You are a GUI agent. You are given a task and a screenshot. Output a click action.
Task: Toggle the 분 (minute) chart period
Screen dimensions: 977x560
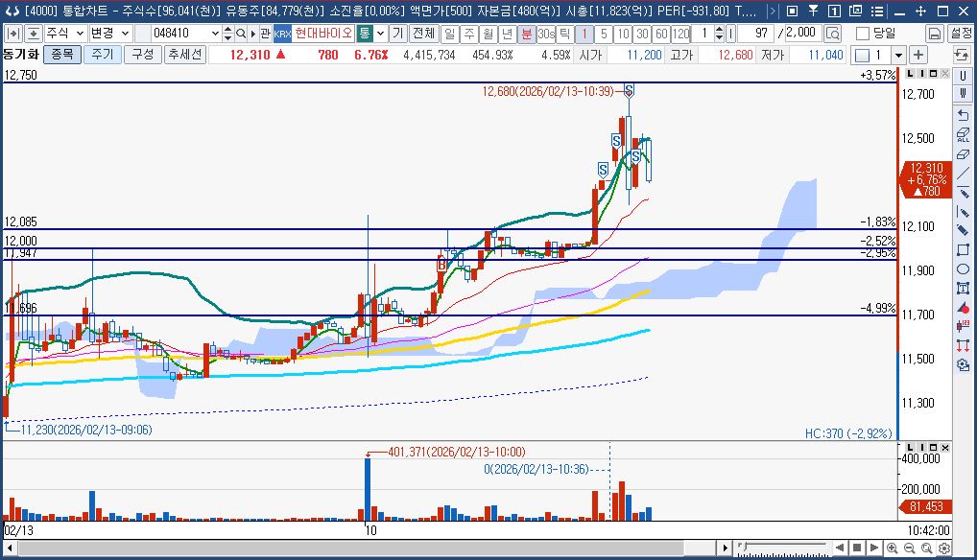pos(527,34)
